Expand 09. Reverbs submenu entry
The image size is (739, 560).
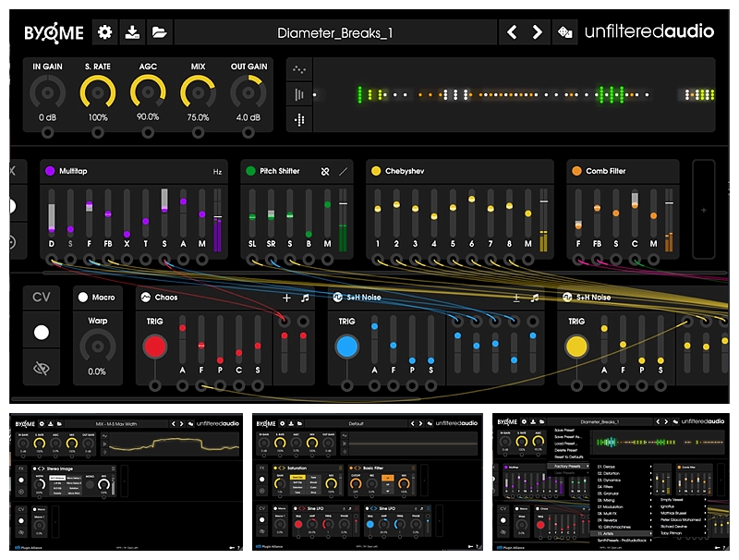tap(621, 520)
